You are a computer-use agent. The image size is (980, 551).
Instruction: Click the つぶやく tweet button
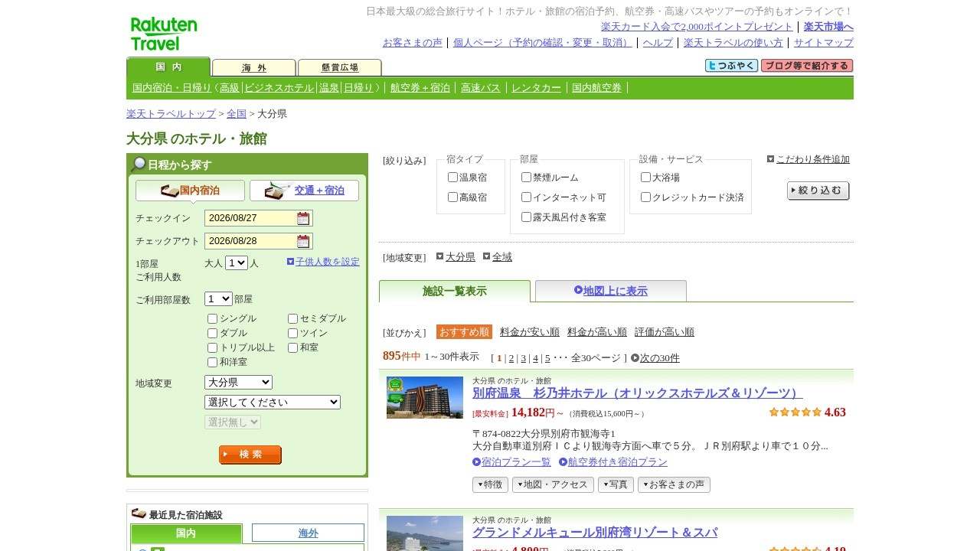[x=731, y=66]
